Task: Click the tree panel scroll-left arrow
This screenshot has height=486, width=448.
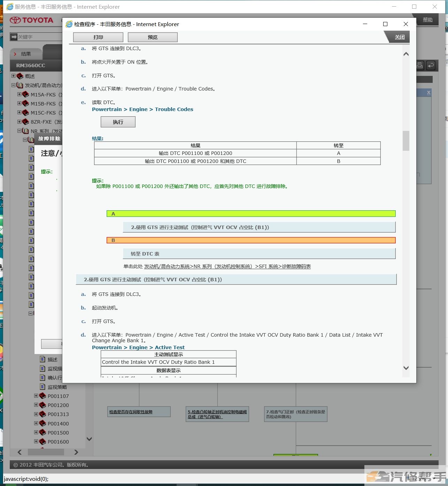Action: point(20,452)
